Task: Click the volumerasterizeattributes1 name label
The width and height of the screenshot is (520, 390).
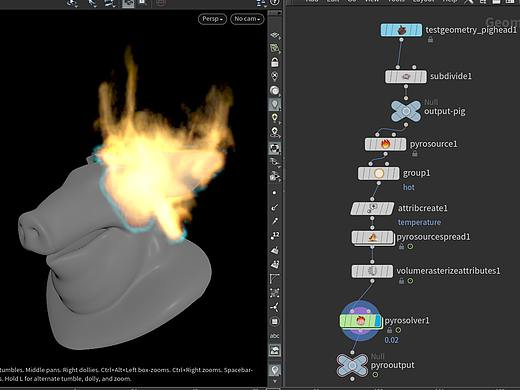Action: click(x=448, y=271)
